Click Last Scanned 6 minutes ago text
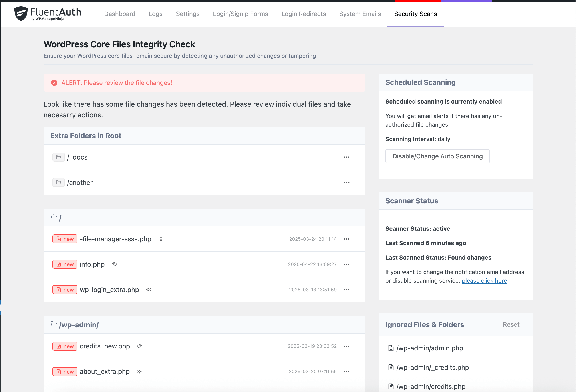Viewport: 576px width, 392px height. [426, 243]
